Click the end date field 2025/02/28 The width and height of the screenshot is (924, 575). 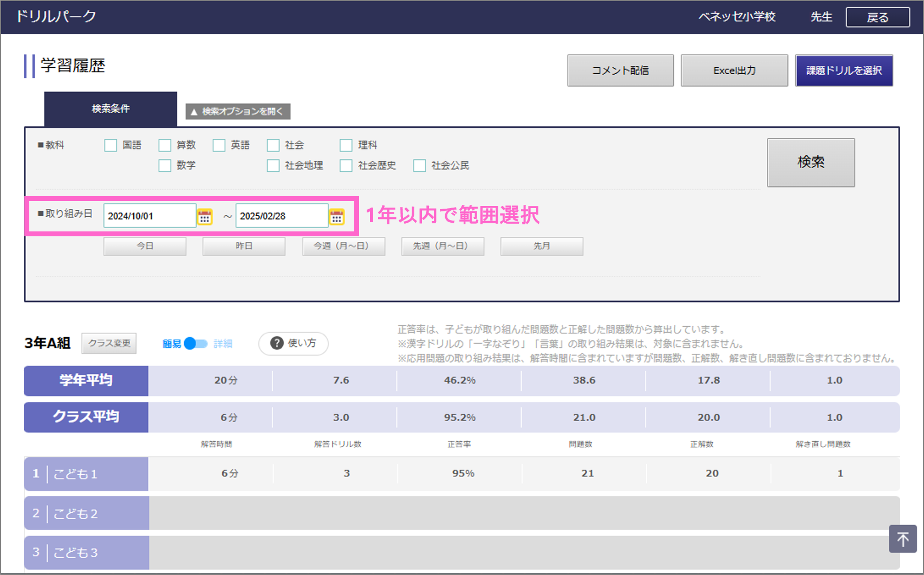[x=282, y=216]
